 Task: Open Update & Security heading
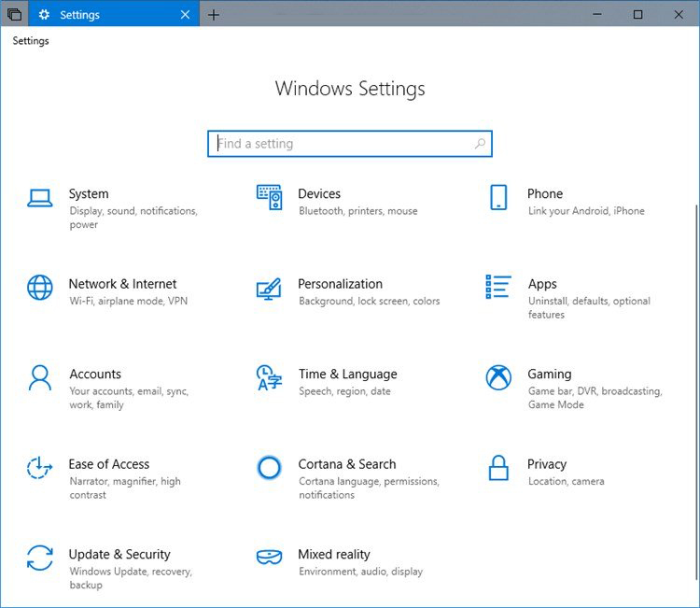tap(119, 555)
